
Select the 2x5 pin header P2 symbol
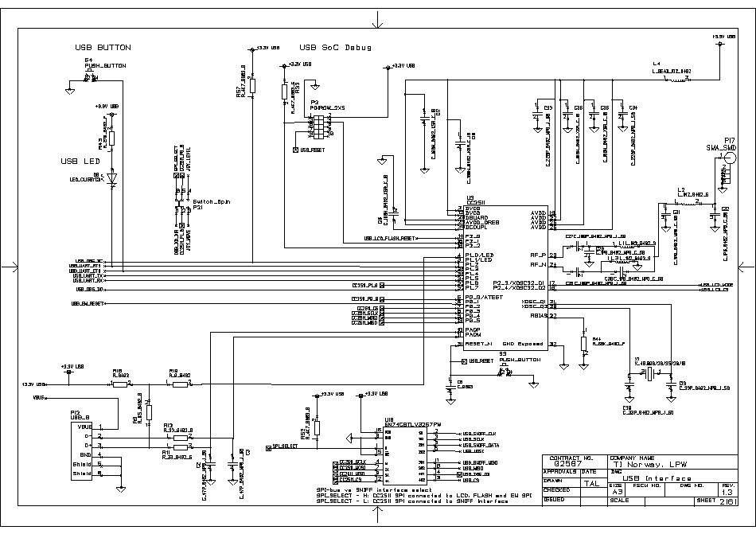pyautogui.click(x=318, y=126)
